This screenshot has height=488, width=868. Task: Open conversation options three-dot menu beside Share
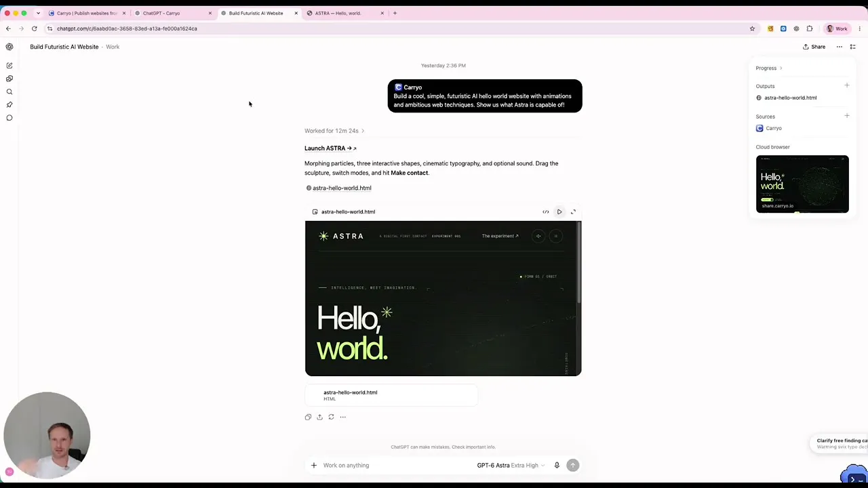coord(840,47)
